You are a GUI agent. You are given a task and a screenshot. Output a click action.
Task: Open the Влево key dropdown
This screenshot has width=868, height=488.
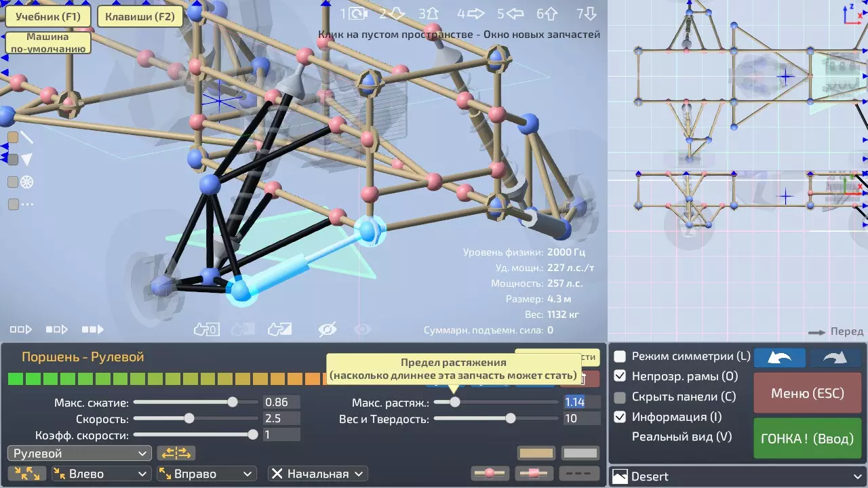pyautogui.click(x=100, y=474)
